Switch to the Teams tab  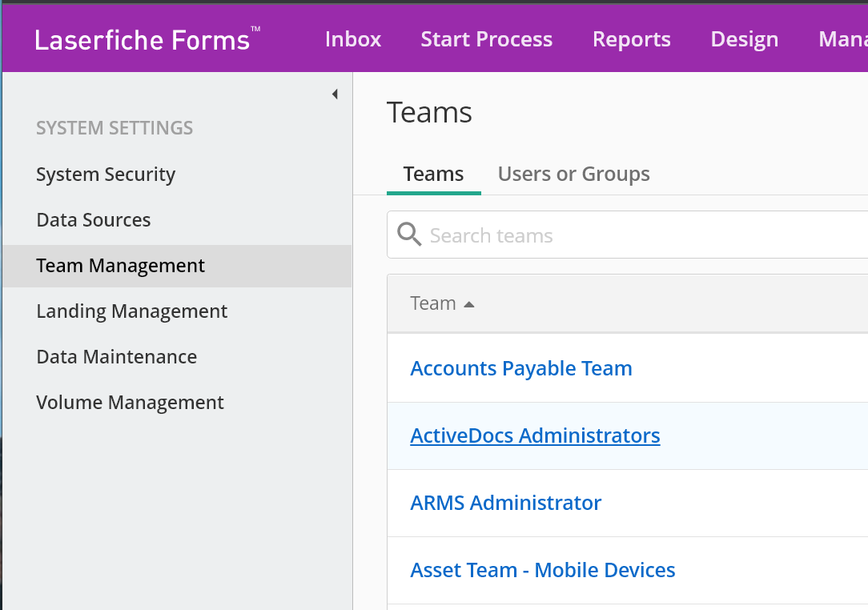(433, 174)
